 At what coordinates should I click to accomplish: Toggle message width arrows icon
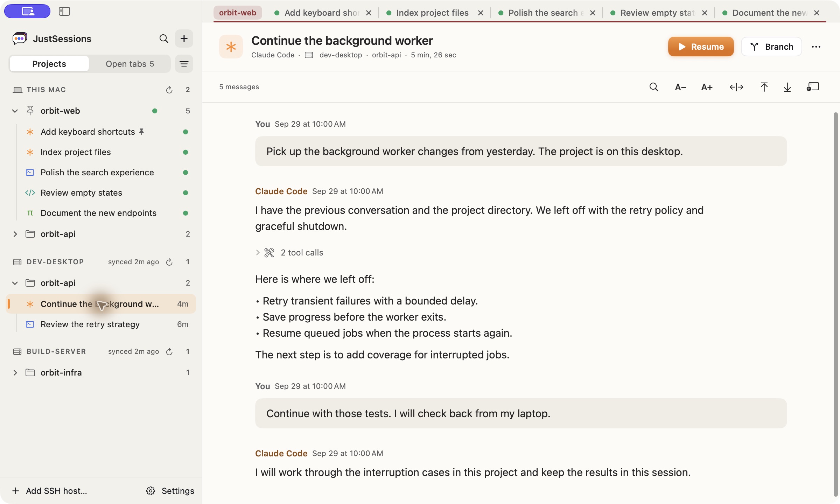(x=736, y=87)
